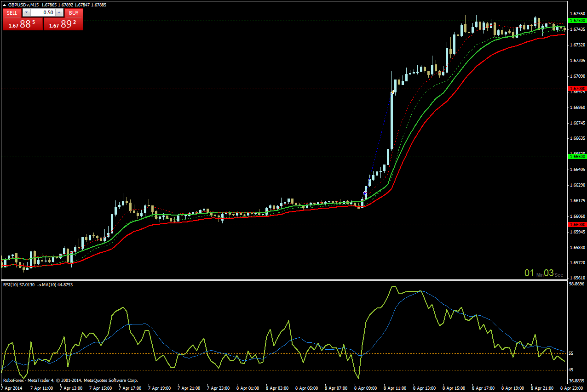This screenshot has height=392, width=587.
Task: Click the 45 level label on RSI scale
Action: 571,369
